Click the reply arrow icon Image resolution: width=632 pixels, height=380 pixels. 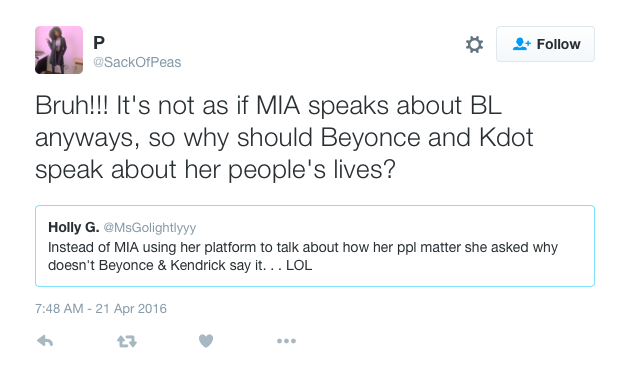point(45,341)
